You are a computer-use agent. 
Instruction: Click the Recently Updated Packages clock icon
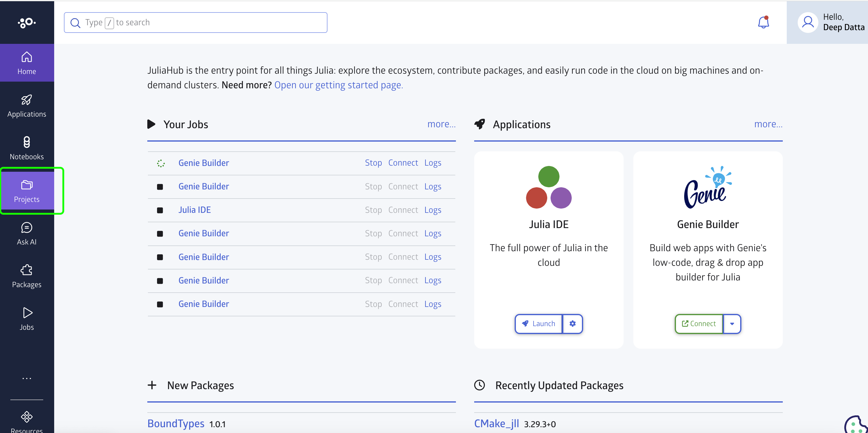pos(479,385)
